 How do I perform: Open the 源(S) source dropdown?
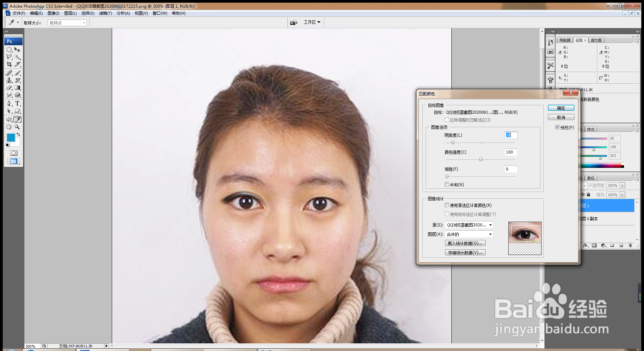469,225
